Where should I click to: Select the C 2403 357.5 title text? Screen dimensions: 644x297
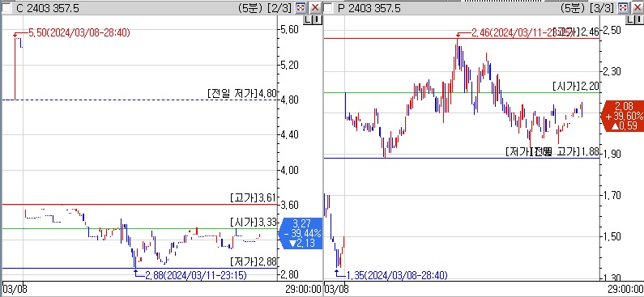click(x=48, y=8)
